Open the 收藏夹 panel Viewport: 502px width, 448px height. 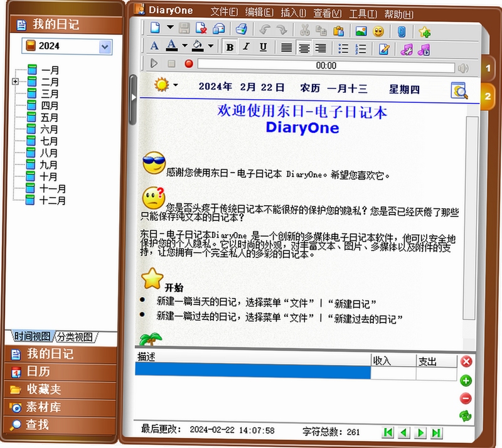[x=60, y=390]
